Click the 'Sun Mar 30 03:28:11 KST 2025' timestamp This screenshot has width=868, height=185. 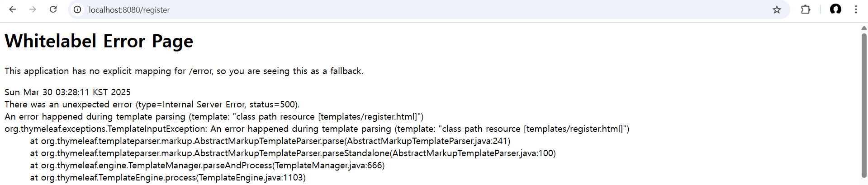[x=67, y=92]
